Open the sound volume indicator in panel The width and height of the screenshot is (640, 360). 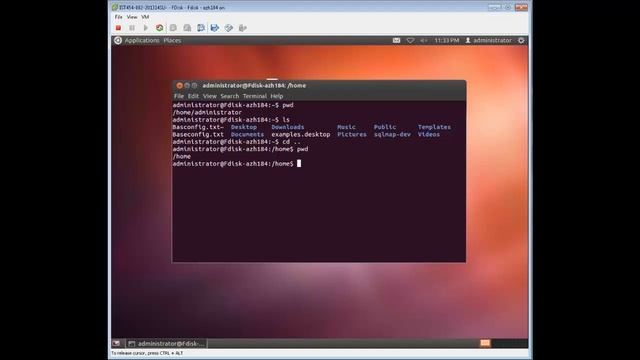pos(424,40)
